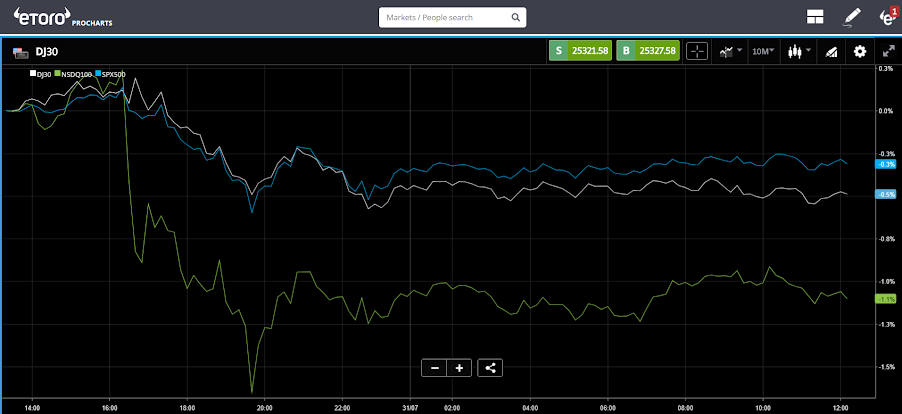
Task: Open the eToro ProCharts logo home
Action: (x=63, y=17)
